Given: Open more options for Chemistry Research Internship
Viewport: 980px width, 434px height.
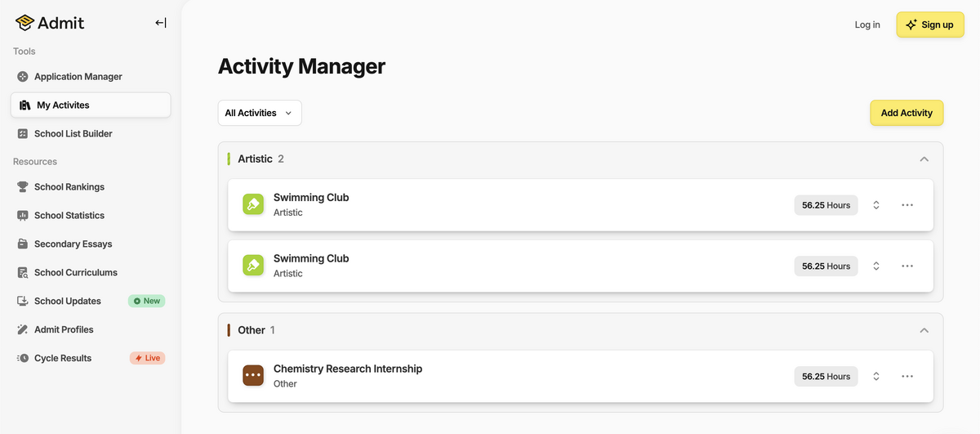Looking at the screenshot, I should [x=907, y=376].
